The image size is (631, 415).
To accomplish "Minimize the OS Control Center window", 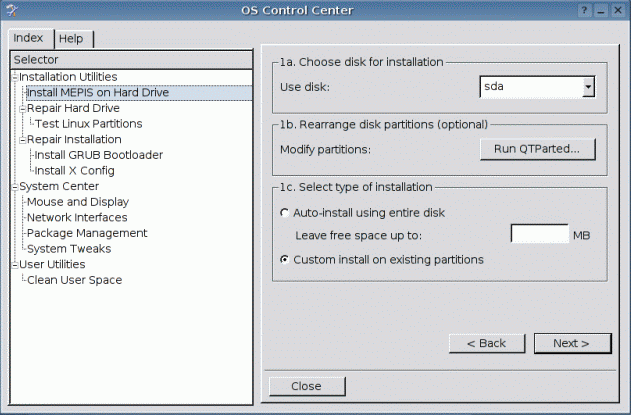I will [601, 10].
